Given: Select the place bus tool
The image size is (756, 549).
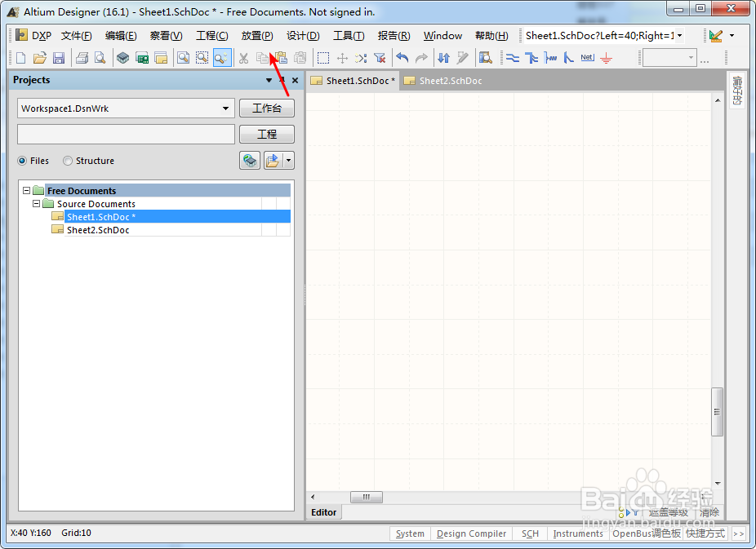Looking at the screenshot, I should (531, 58).
